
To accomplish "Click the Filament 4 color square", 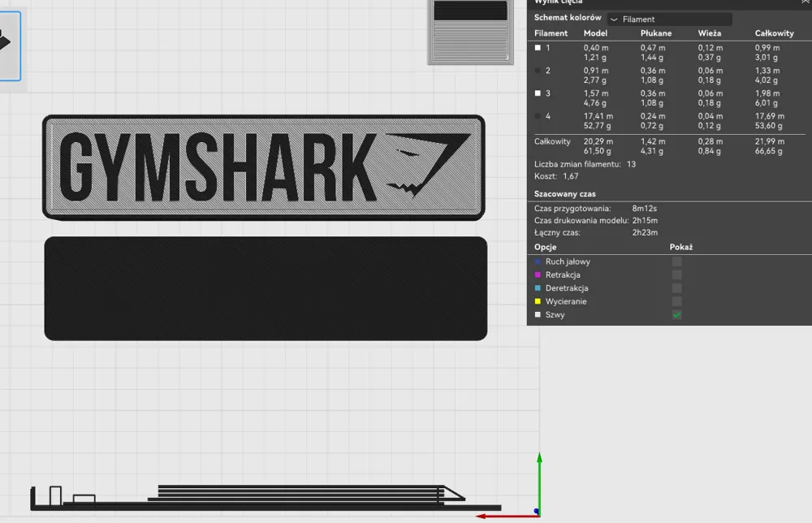I will 537,116.
